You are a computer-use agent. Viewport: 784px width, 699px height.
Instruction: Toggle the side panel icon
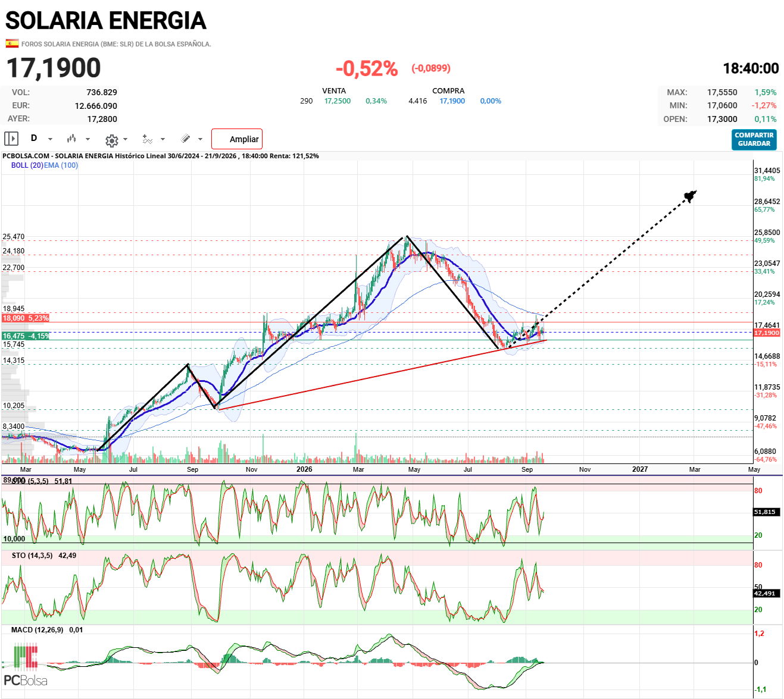11,139
